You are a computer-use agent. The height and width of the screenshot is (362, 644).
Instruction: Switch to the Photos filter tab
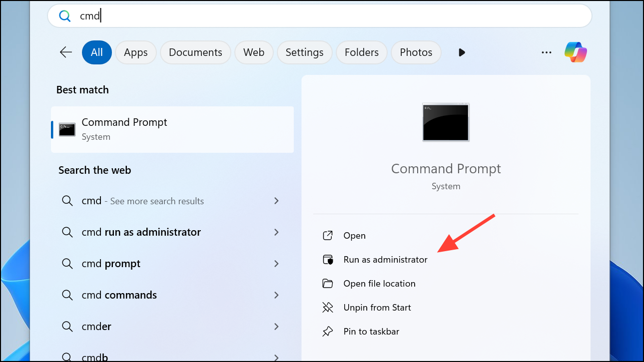[x=416, y=52]
